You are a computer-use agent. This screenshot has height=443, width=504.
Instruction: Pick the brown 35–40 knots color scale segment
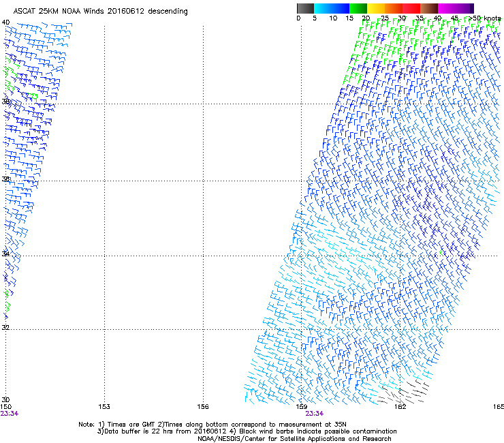(x=429, y=8)
